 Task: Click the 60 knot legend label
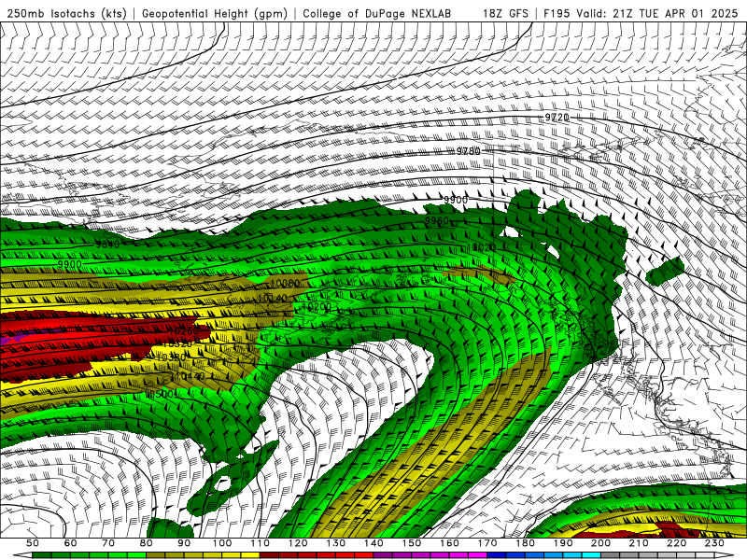click(71, 543)
